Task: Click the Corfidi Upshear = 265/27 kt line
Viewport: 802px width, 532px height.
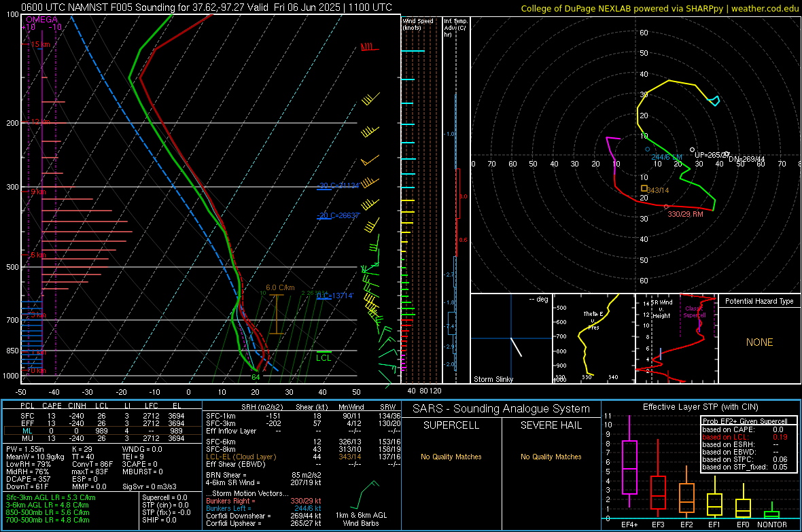Action: tap(264, 523)
